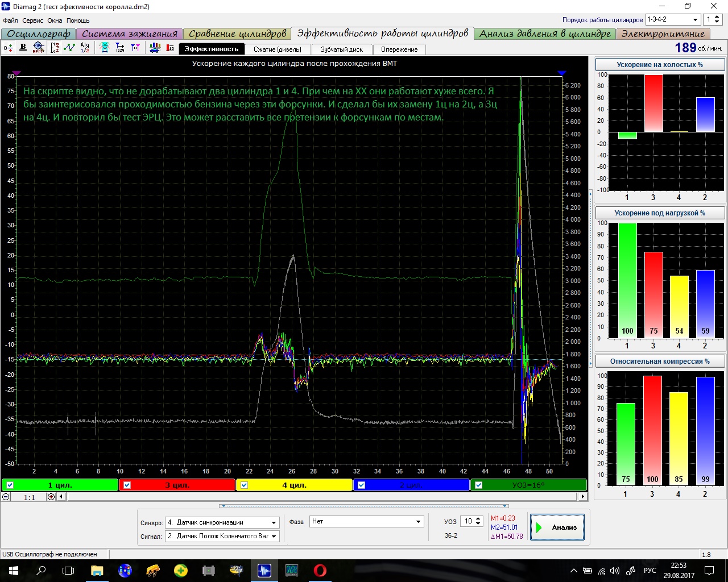728x582 pixels.
Task: Open taskbar search magnifier
Action: [x=41, y=571]
